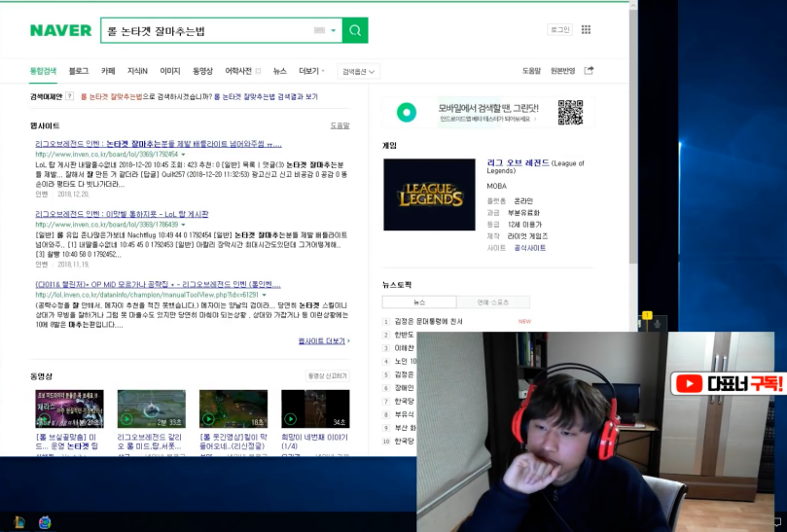Click the yellow numbered 1 overlay badge
Screen dimensions: 787x532
tap(647, 315)
